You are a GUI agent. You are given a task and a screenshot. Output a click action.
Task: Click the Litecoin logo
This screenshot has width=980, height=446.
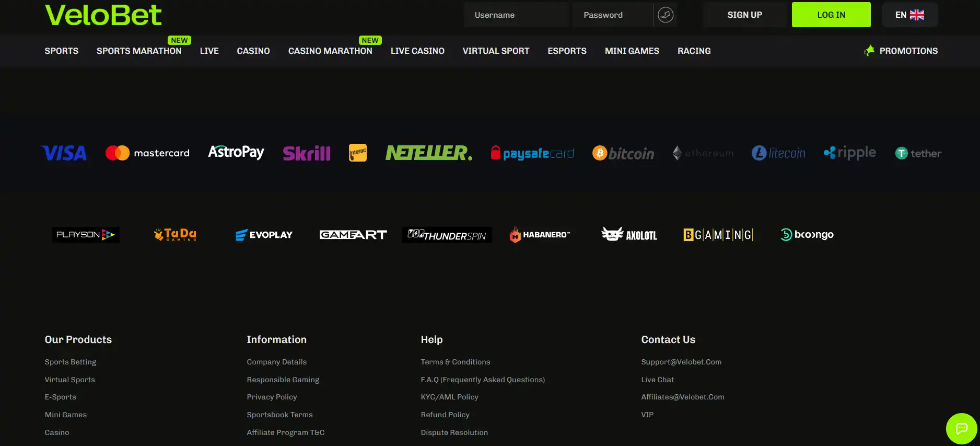pyautogui.click(x=778, y=153)
